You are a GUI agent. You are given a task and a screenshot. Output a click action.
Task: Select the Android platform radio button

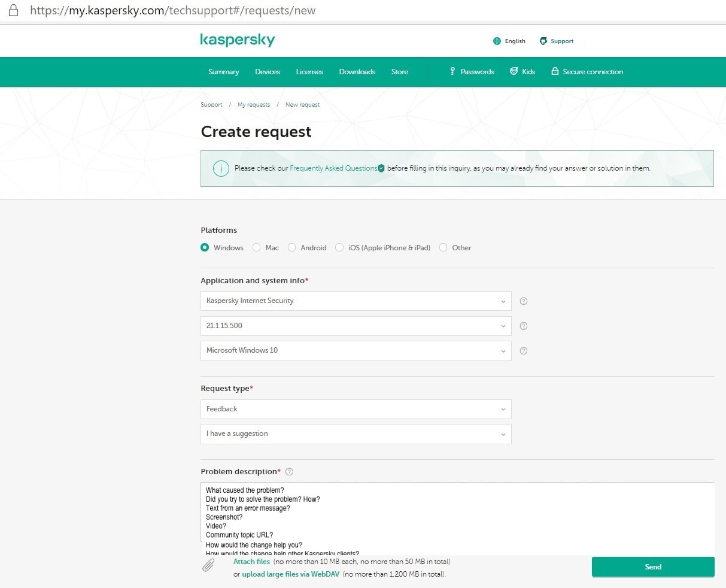pos(292,247)
